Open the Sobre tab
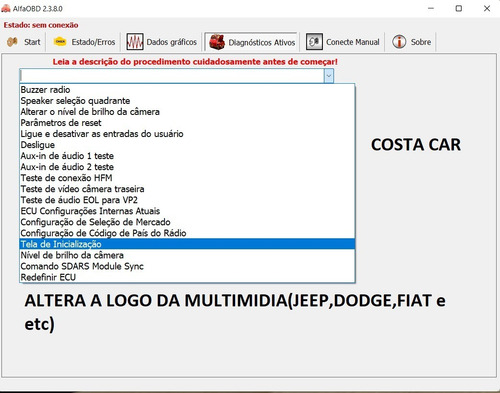 (x=412, y=42)
